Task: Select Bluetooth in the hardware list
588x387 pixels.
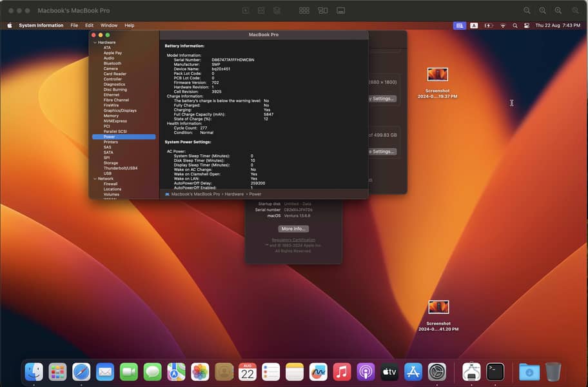Action: (x=112, y=63)
